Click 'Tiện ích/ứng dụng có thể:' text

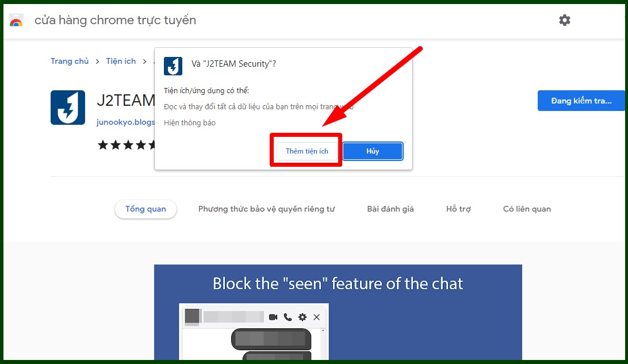tap(206, 90)
